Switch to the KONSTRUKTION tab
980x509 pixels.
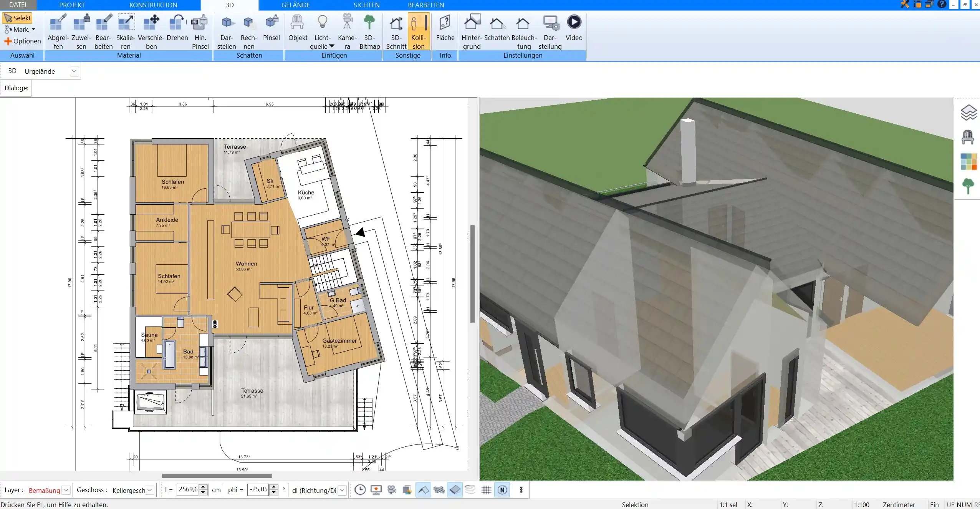coord(153,5)
